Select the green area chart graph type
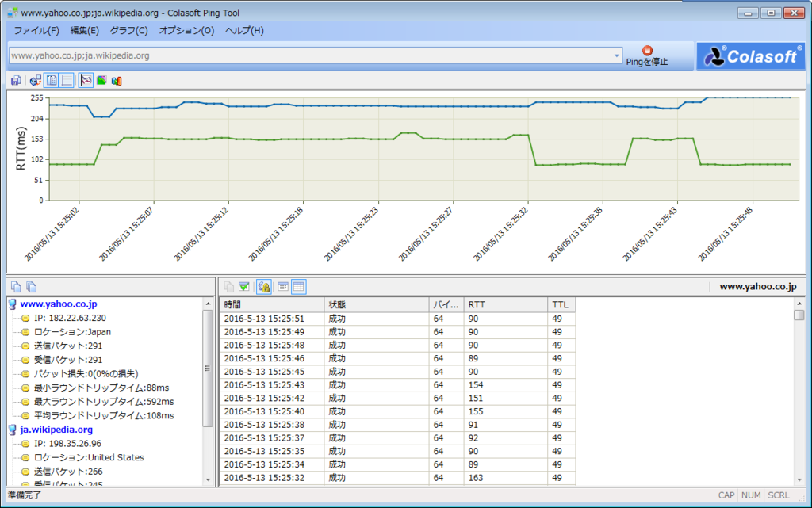This screenshot has height=508, width=812. [x=101, y=80]
